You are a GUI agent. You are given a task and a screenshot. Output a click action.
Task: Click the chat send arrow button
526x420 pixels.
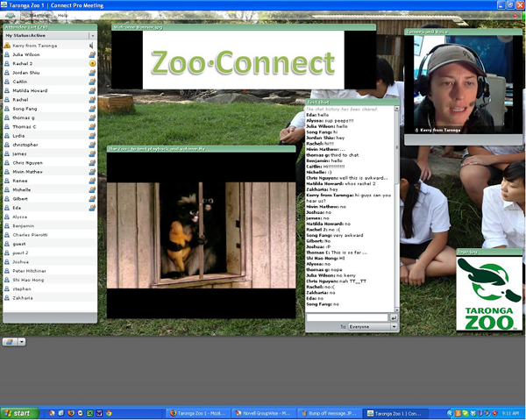[394, 317]
